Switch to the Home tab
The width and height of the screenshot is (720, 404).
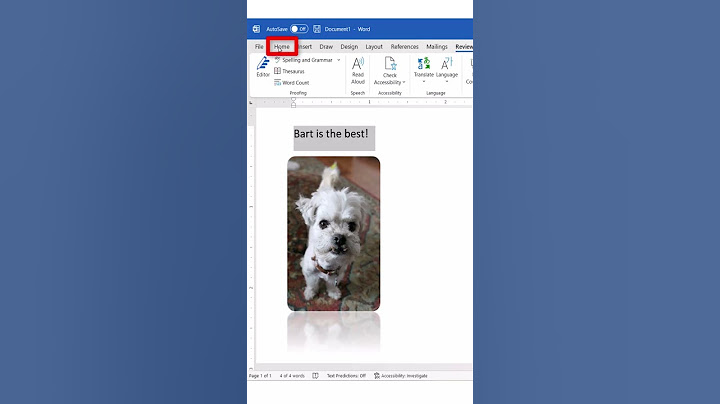point(281,47)
